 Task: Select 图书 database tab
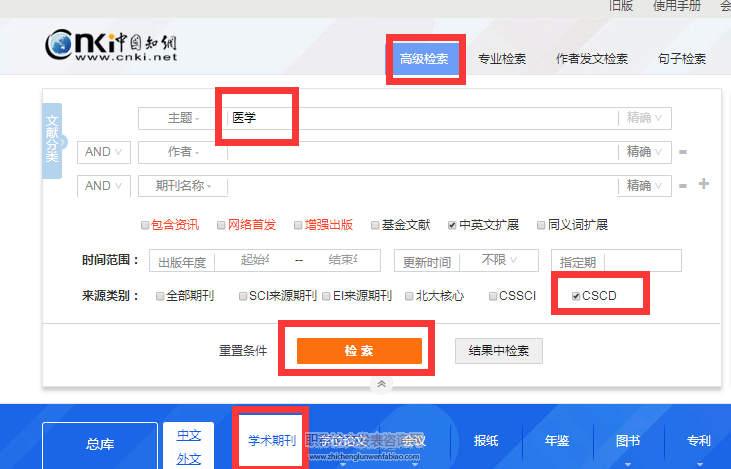628,441
